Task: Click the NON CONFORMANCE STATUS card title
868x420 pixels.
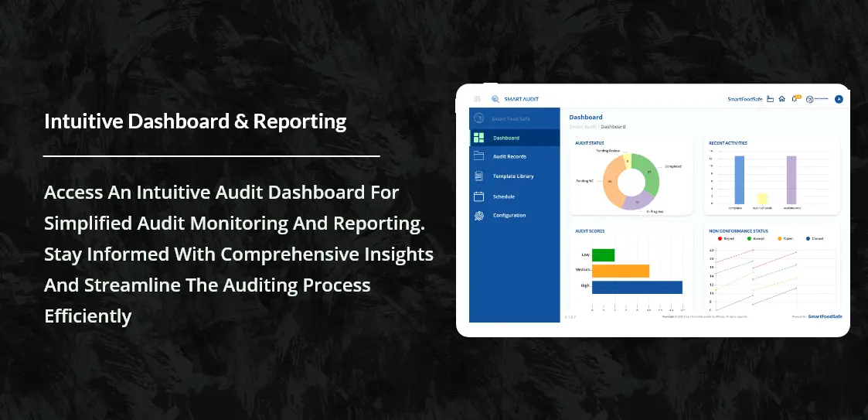Action: [x=737, y=231]
